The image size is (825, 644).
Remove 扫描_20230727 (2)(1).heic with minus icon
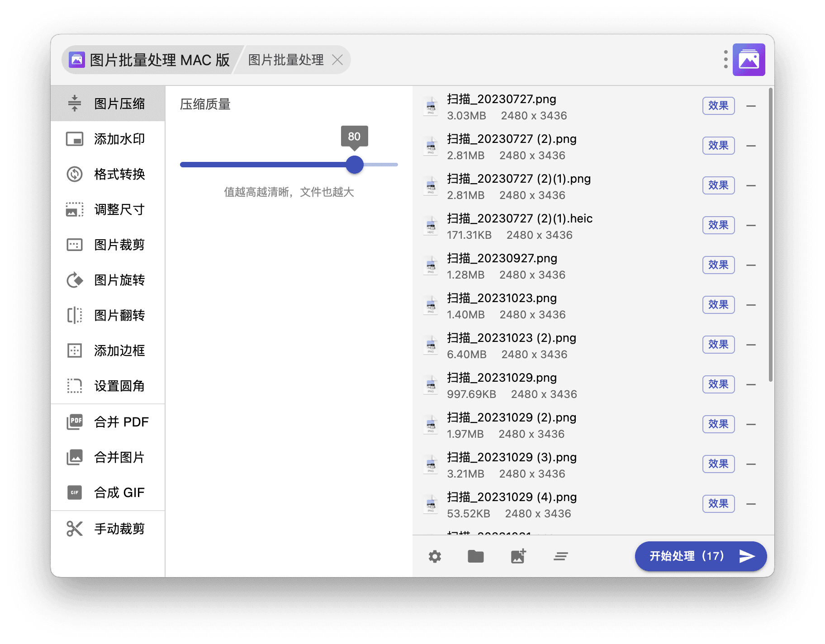pyautogui.click(x=751, y=226)
